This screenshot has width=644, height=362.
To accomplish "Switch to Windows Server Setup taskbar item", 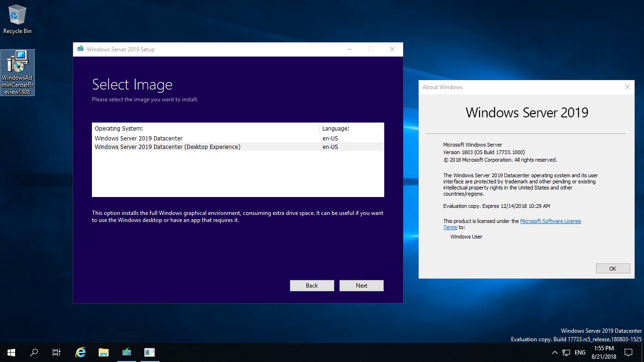I will (x=127, y=352).
